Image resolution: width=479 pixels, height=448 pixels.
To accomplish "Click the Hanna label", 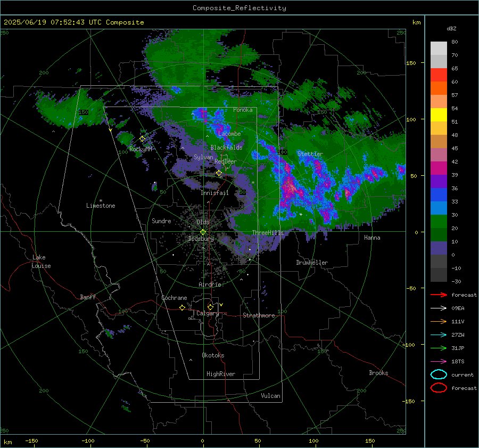I will click(x=372, y=238).
